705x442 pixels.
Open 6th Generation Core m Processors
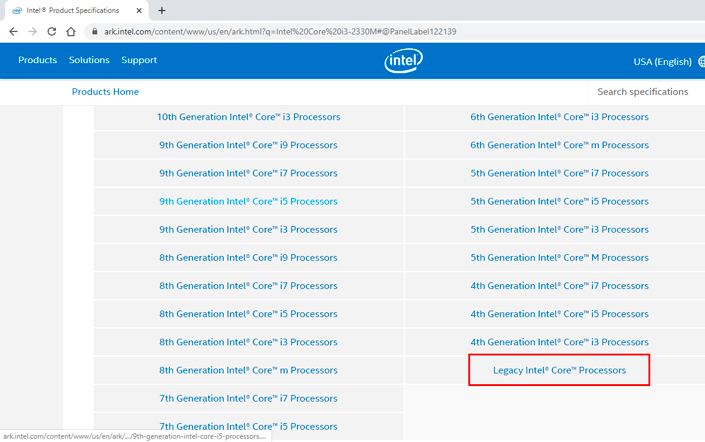pos(559,145)
